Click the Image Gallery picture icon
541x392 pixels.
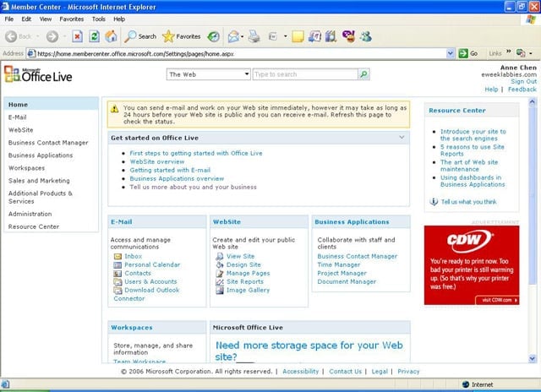(x=220, y=290)
